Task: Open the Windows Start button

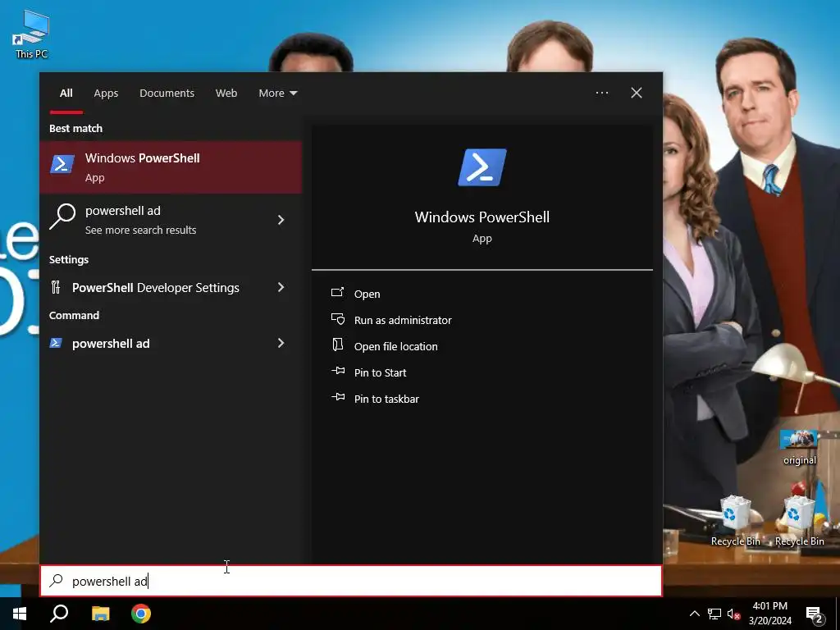Action: 20,614
